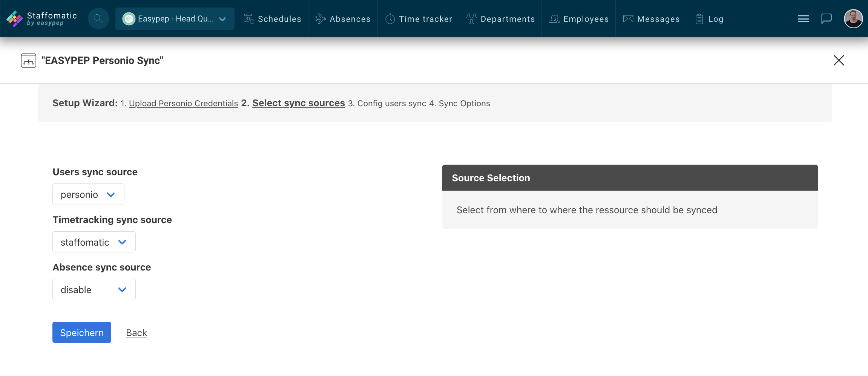868x376 pixels.
Task: Click the Time tracker stopwatch icon
Action: pos(390,19)
